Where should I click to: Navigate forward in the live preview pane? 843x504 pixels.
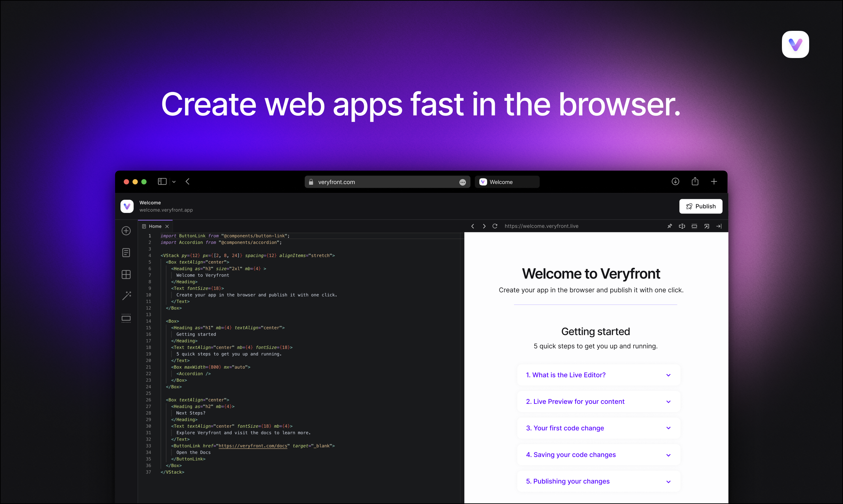tap(484, 226)
